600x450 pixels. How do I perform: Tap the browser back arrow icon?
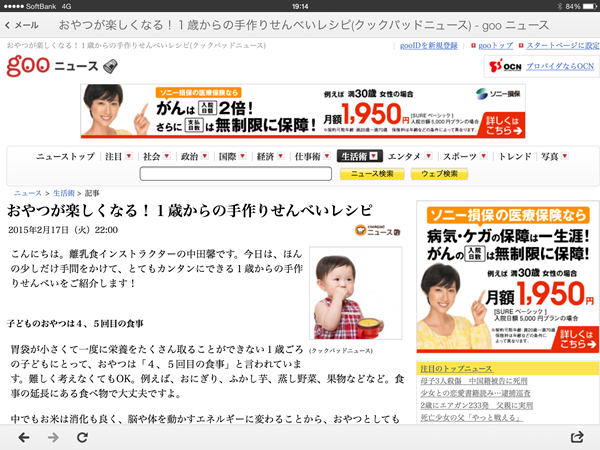coord(24,437)
